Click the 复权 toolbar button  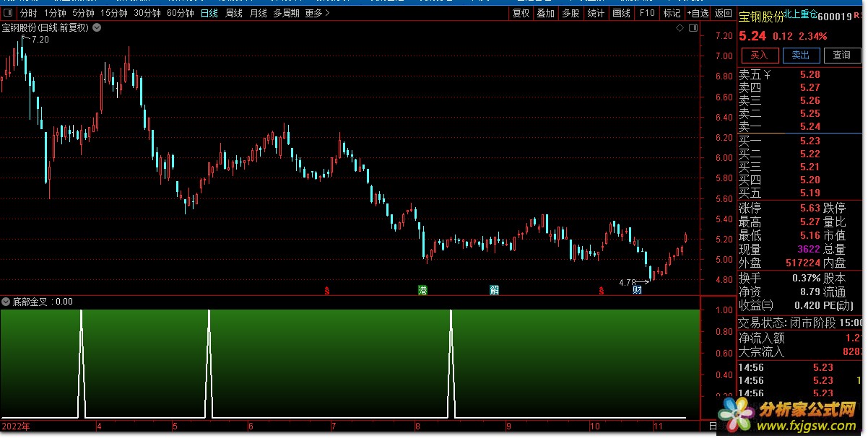coord(521,13)
